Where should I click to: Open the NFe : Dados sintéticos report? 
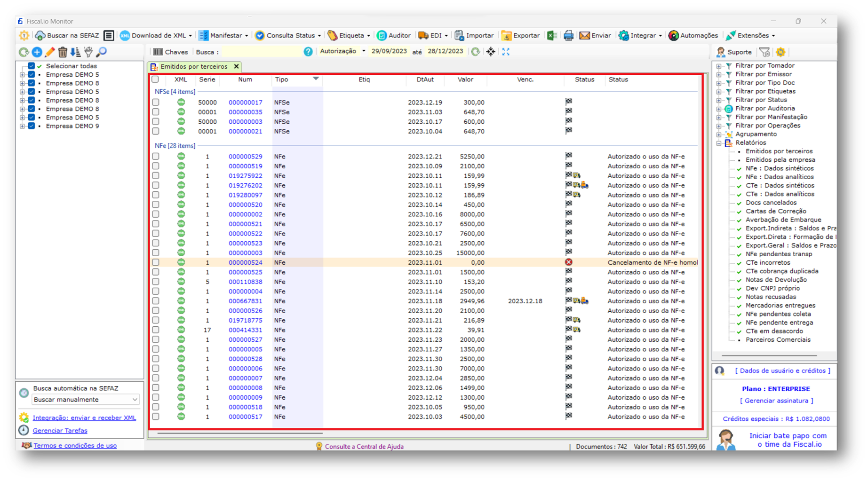click(780, 168)
